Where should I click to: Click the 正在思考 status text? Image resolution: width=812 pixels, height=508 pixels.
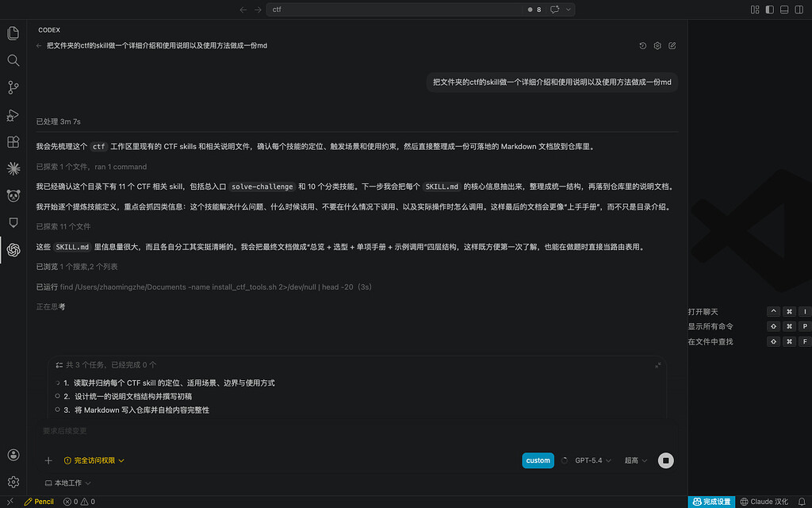[51, 307]
